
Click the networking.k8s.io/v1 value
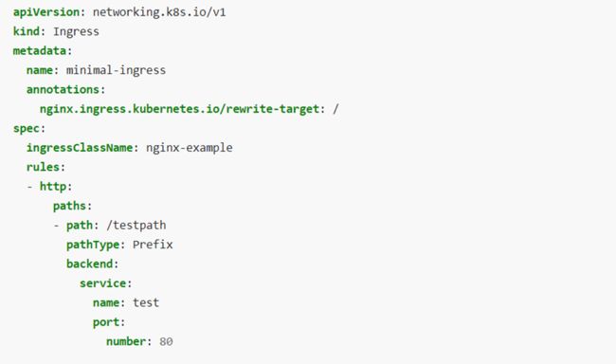tap(159, 12)
